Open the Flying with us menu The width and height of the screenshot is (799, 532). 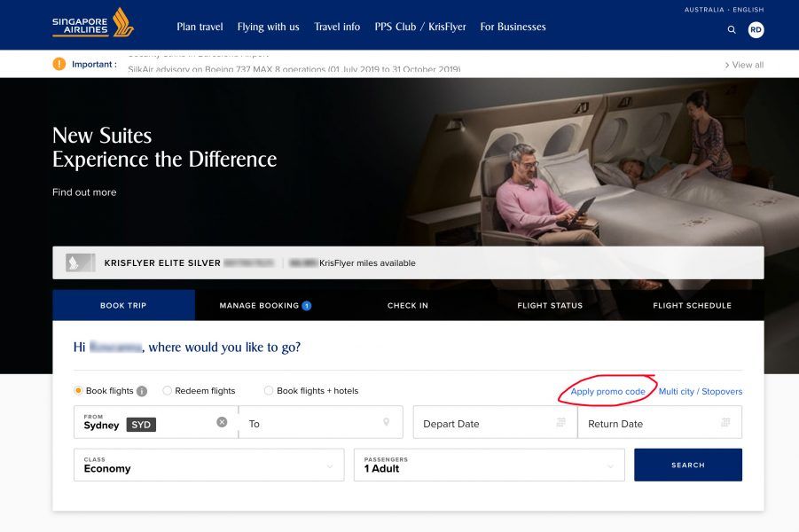[x=268, y=27]
